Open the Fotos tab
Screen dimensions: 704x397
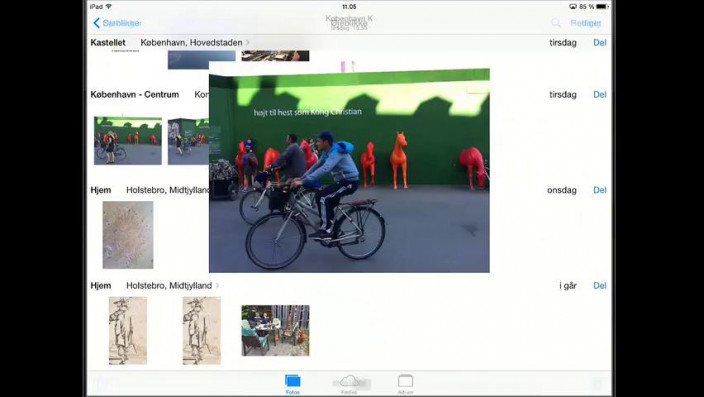293,384
